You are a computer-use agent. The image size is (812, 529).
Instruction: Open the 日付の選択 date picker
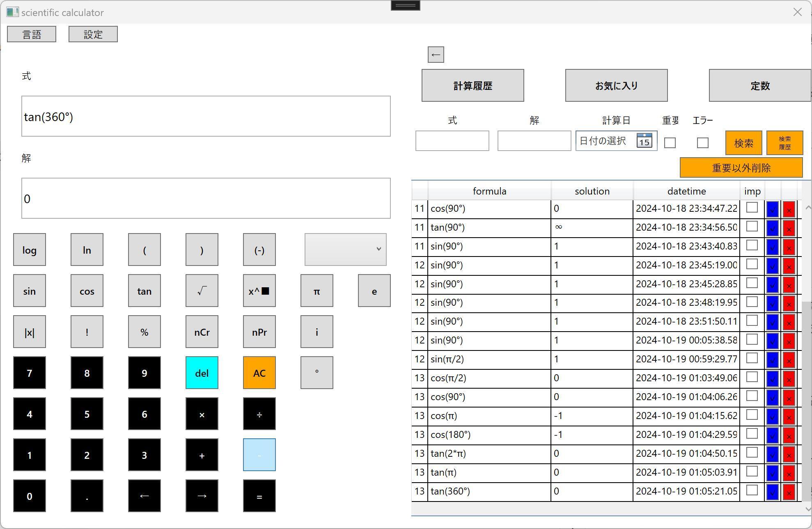(x=603, y=141)
